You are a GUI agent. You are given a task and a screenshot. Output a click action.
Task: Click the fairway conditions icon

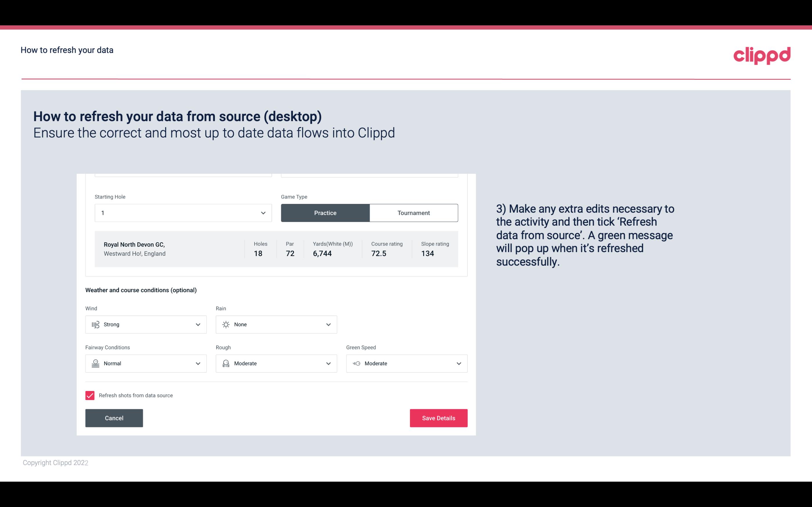pos(95,363)
